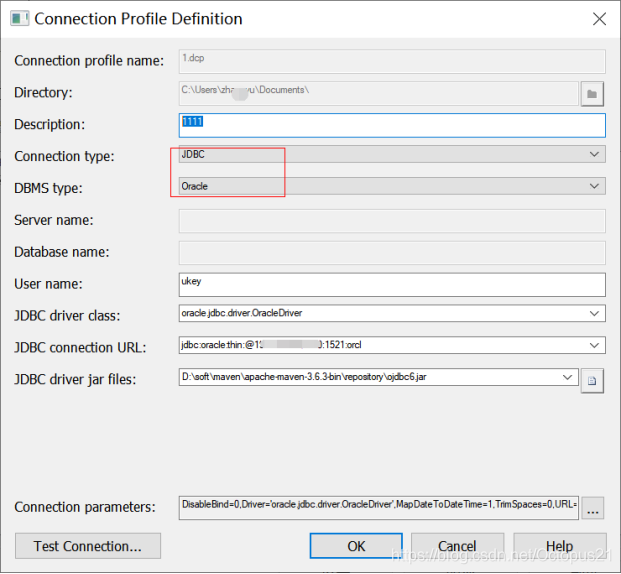Click the User name field with ukey
This screenshot has width=621, height=574.
pos(392,284)
